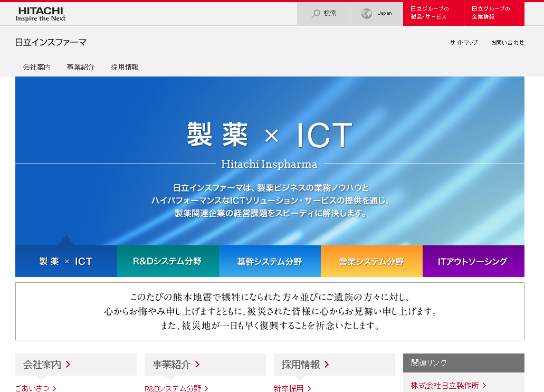Screen dimensions: 544x392
Task: Open the 新卒採用 link
Action: pyautogui.click(x=288, y=388)
